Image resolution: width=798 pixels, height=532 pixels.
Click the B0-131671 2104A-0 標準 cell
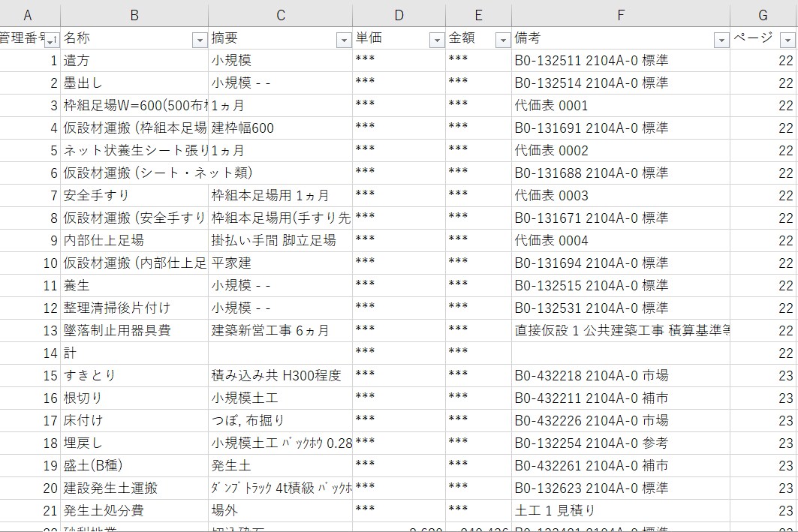[621, 218]
